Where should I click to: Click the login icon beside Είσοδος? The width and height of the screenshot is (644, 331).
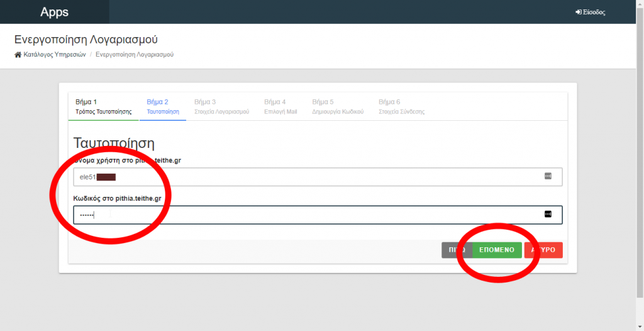578,12
